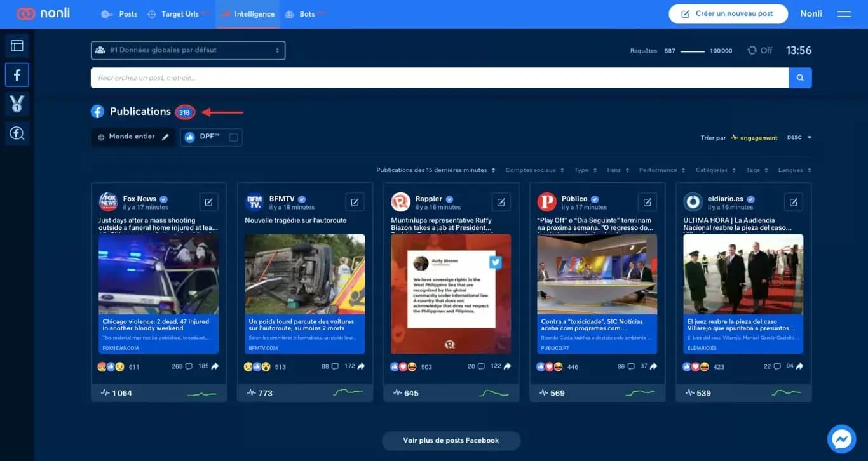Expand the Performance filter
868x461 pixels.
click(662, 170)
